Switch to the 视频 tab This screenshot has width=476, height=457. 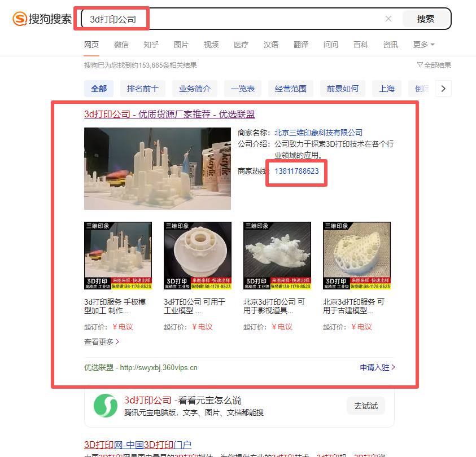211,45
